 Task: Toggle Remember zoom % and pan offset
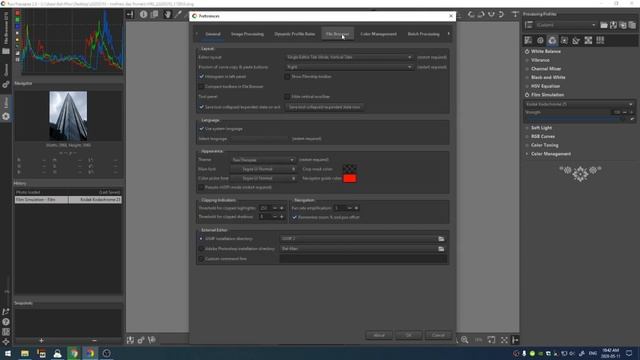294,217
